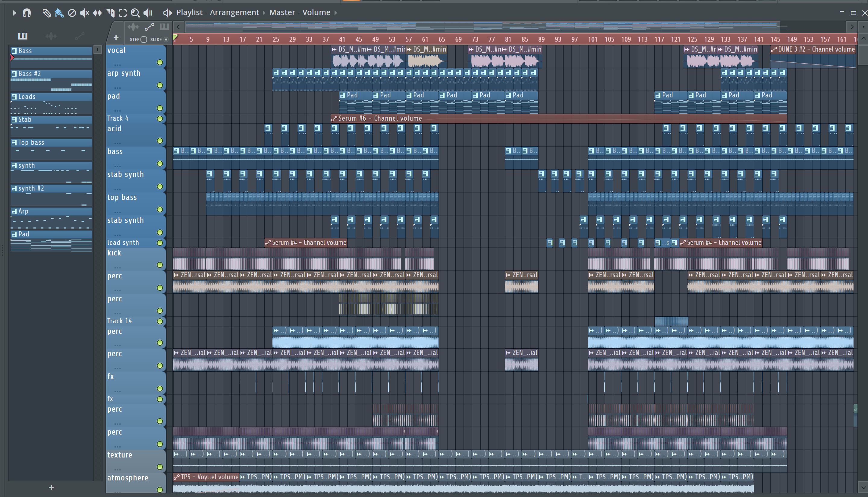Select the Mute tool
The width and height of the screenshot is (868, 497).
[85, 13]
